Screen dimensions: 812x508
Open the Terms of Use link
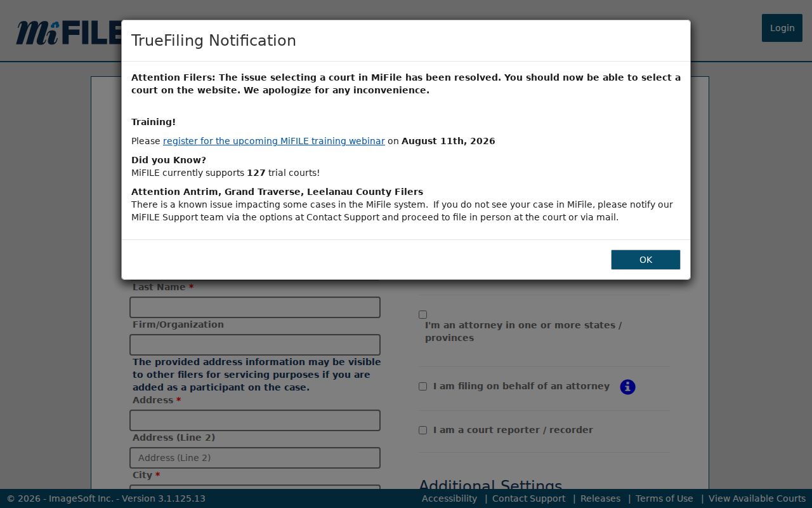coord(664,498)
